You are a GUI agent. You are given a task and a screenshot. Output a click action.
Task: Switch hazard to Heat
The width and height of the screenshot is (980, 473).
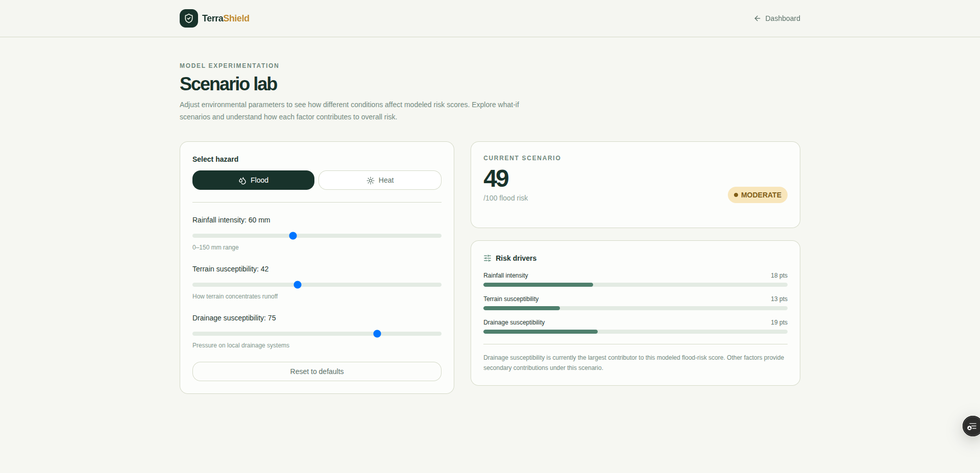pos(380,180)
